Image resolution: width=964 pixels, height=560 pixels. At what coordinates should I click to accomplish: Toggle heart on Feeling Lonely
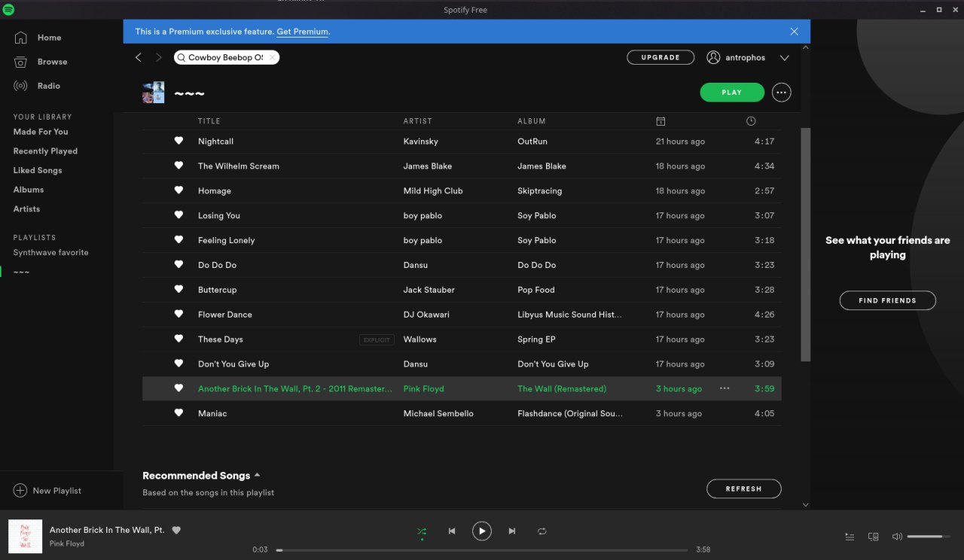[x=178, y=240]
